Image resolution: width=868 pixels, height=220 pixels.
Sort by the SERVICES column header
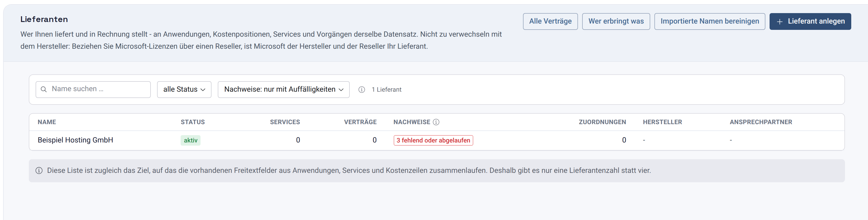point(285,122)
